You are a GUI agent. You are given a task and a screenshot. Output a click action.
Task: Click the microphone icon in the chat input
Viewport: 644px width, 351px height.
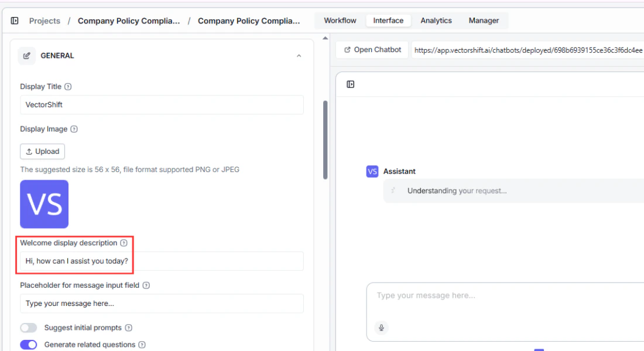click(x=381, y=328)
